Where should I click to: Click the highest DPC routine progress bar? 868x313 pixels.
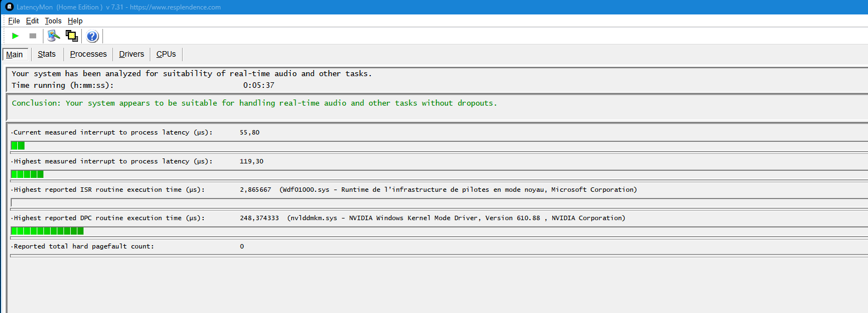click(439, 231)
